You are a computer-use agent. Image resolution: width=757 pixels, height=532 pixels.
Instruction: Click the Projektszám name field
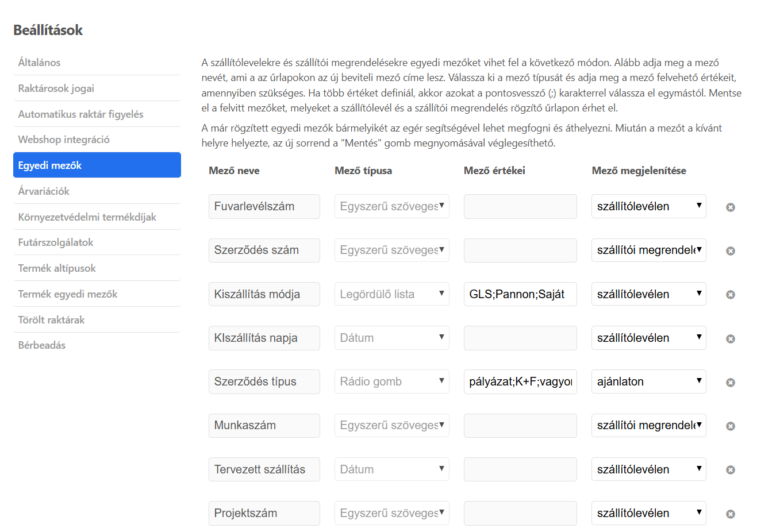pyautogui.click(x=264, y=513)
